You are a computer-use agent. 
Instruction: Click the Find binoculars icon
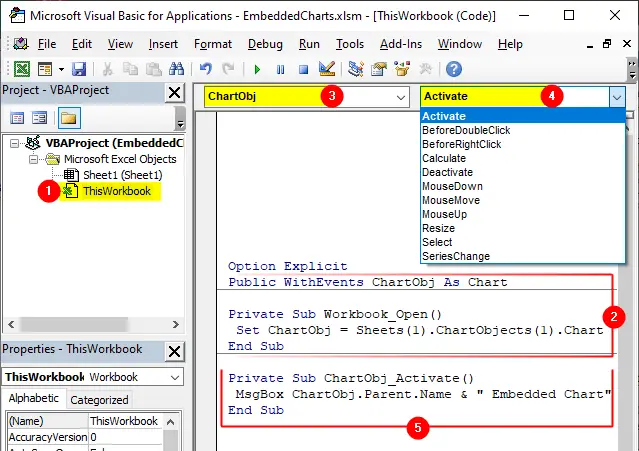pyautogui.click(x=176, y=69)
